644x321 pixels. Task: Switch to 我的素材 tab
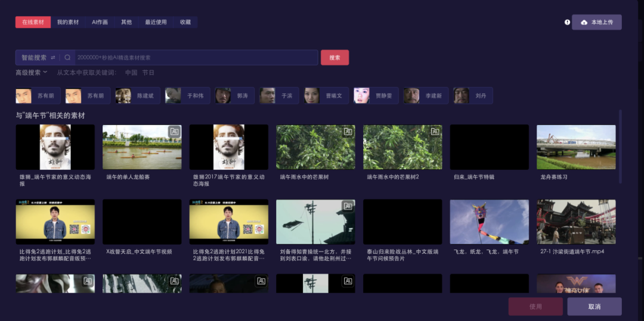point(68,22)
